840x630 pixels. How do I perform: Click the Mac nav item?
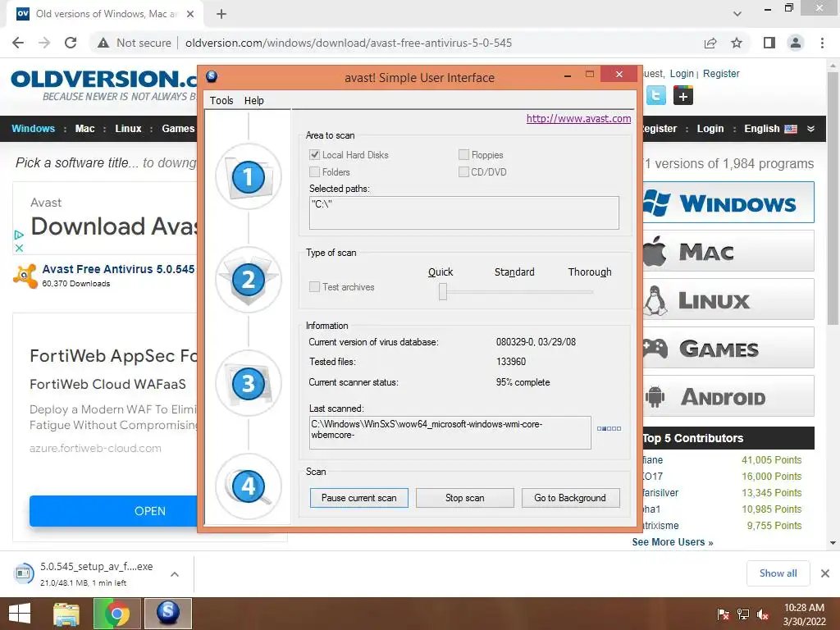pyautogui.click(x=84, y=129)
